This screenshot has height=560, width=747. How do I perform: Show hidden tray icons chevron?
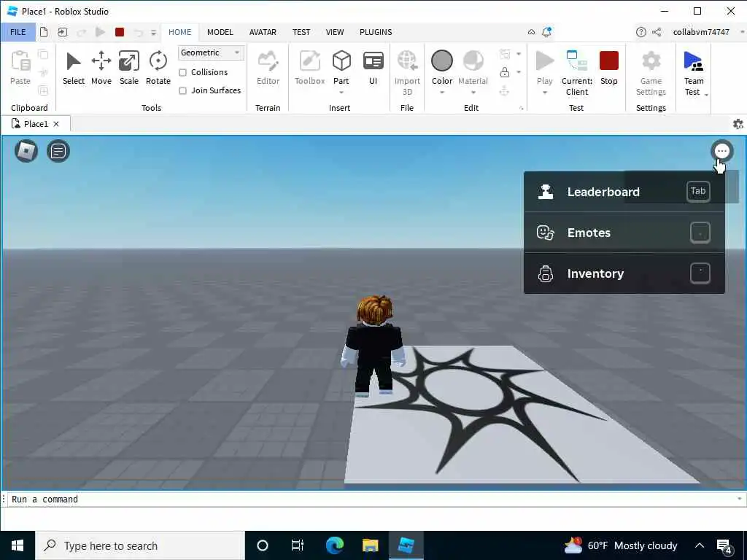[x=699, y=545]
